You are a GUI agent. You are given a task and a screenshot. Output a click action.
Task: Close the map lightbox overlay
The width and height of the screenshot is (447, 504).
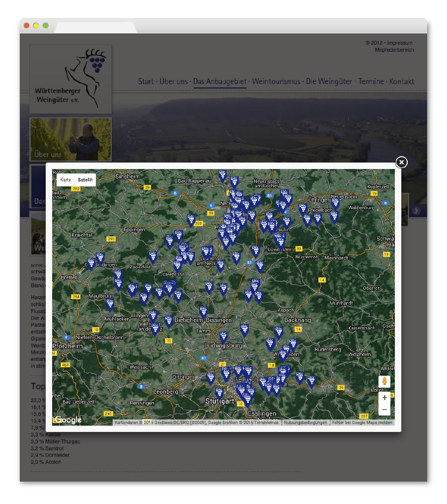(401, 163)
